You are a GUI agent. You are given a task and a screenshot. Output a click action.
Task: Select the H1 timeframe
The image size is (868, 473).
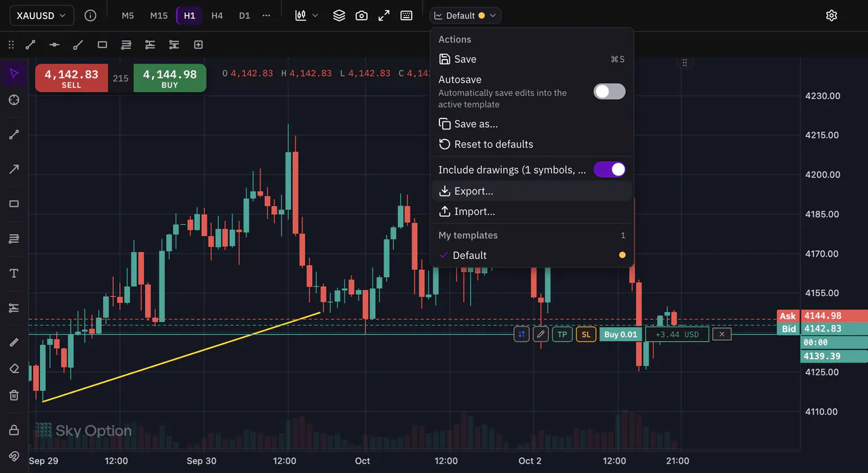189,16
